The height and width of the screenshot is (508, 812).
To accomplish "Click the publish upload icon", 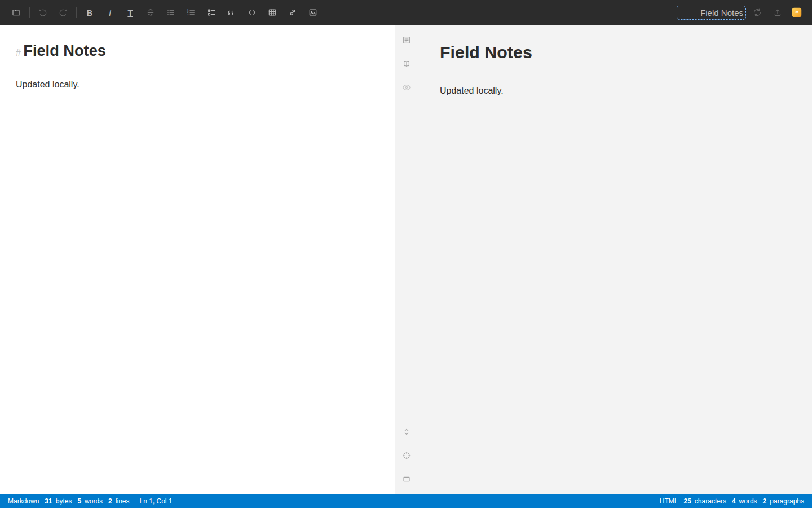I will [x=778, y=12].
